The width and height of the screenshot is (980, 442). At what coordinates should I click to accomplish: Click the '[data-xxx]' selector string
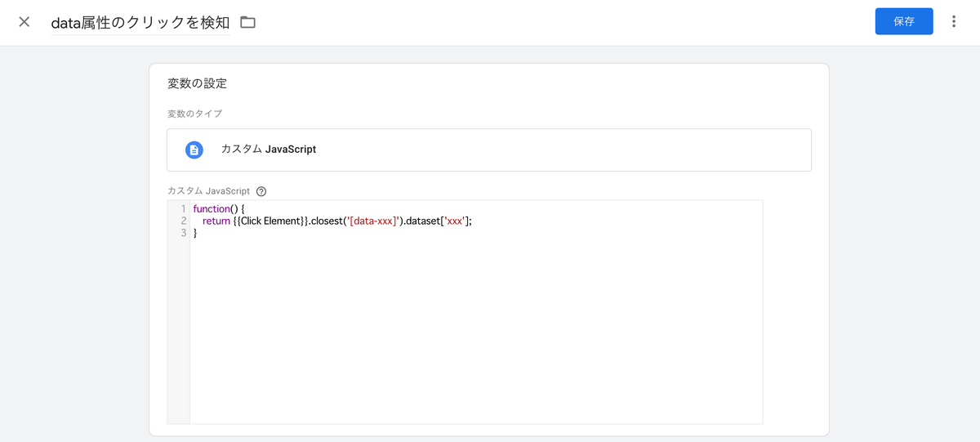click(373, 221)
